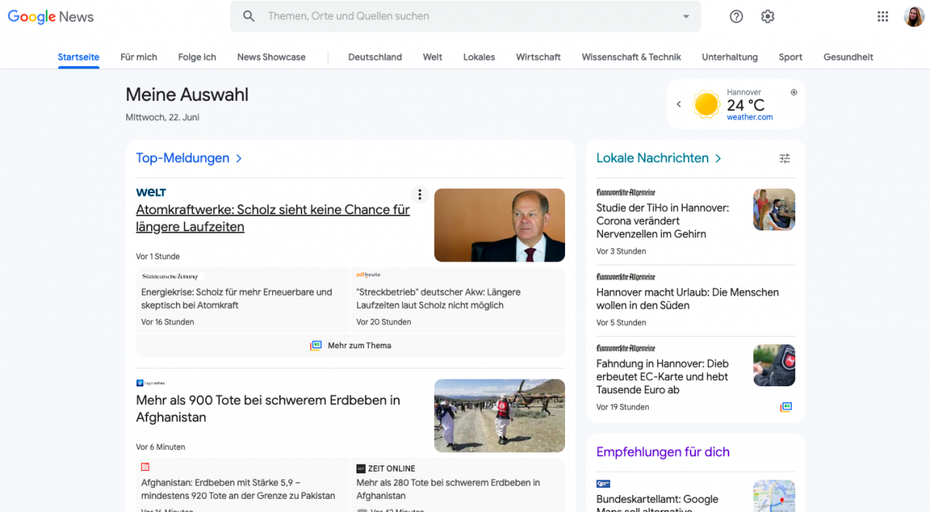Open article Streckbetrieb deutscher Akw
The image size is (930, 512).
(438, 298)
